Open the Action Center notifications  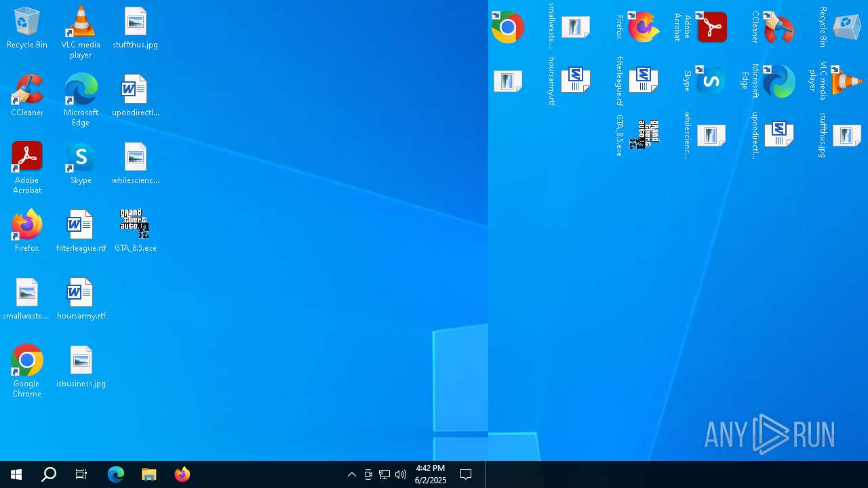point(466,474)
